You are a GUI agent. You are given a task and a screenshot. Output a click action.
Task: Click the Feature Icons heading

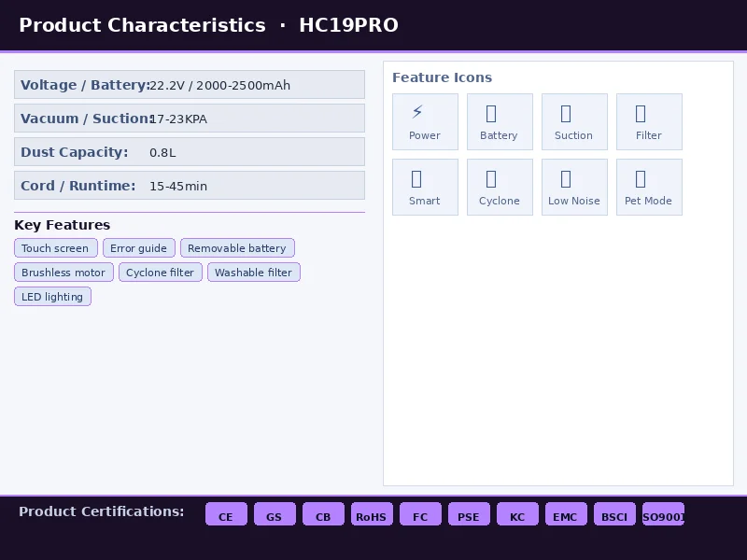click(442, 77)
